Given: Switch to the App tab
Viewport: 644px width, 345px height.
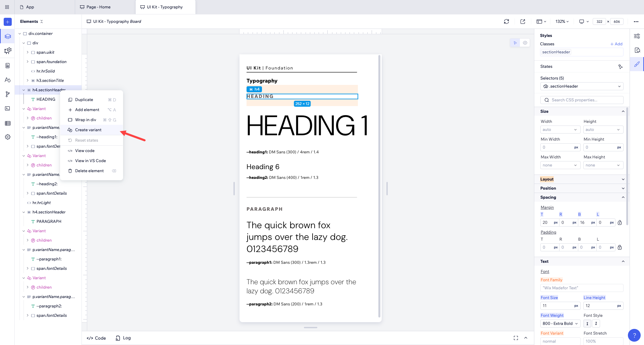Looking at the screenshot, I should coord(45,7).
